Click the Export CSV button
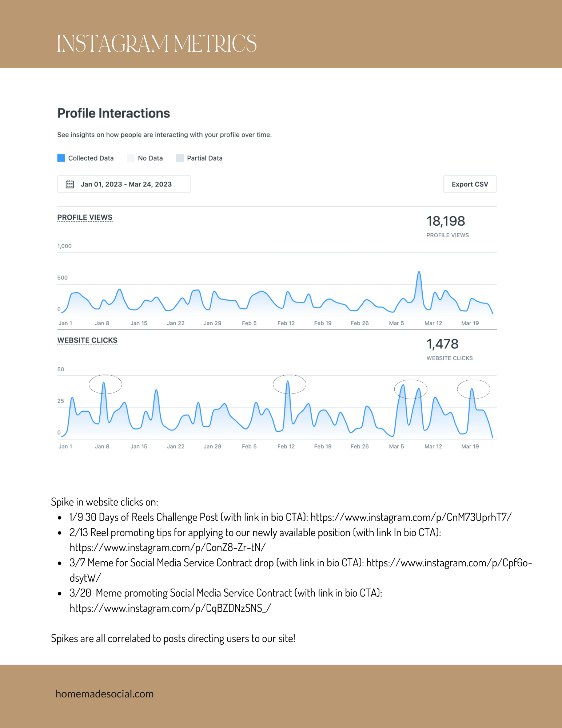 pyautogui.click(x=470, y=184)
